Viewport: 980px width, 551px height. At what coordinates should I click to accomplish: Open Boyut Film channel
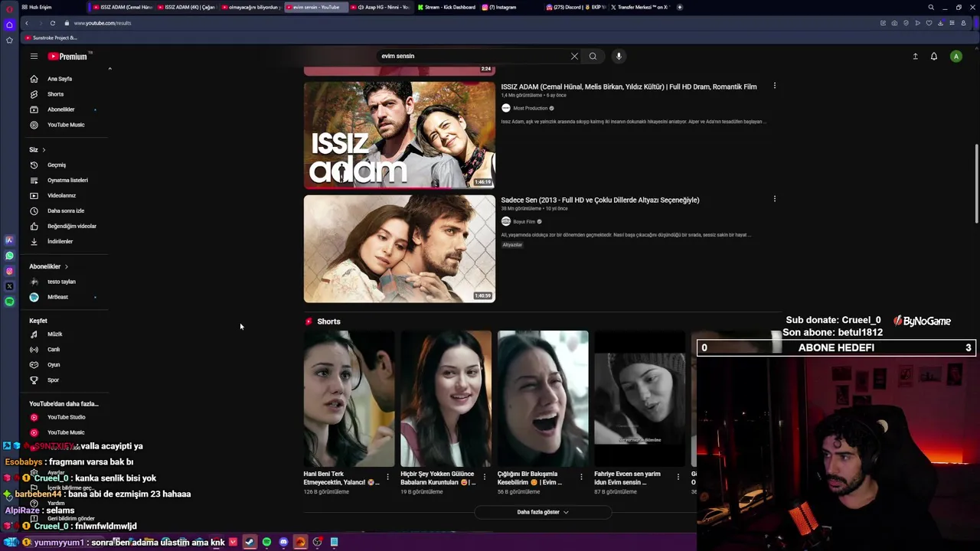click(524, 221)
